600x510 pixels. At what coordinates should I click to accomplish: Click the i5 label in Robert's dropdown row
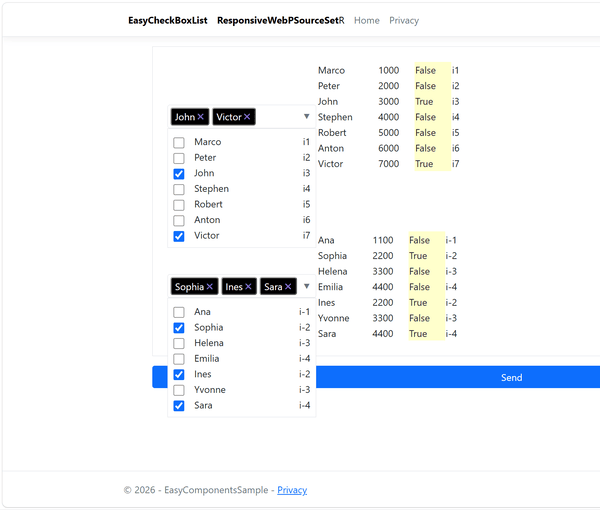(306, 204)
